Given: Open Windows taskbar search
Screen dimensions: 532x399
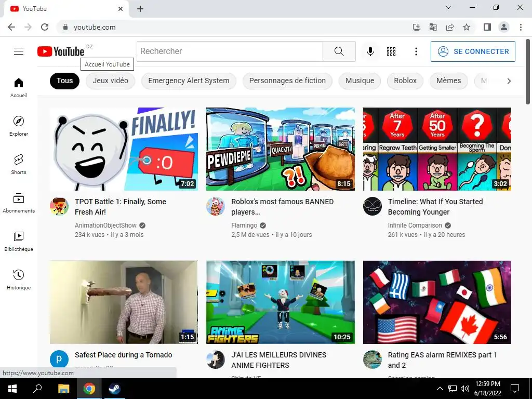Looking at the screenshot, I should [37, 389].
